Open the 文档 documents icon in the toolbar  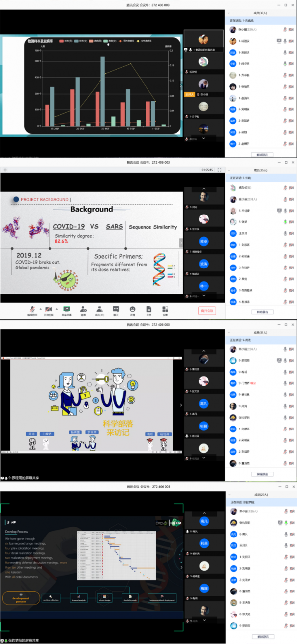[149, 308]
